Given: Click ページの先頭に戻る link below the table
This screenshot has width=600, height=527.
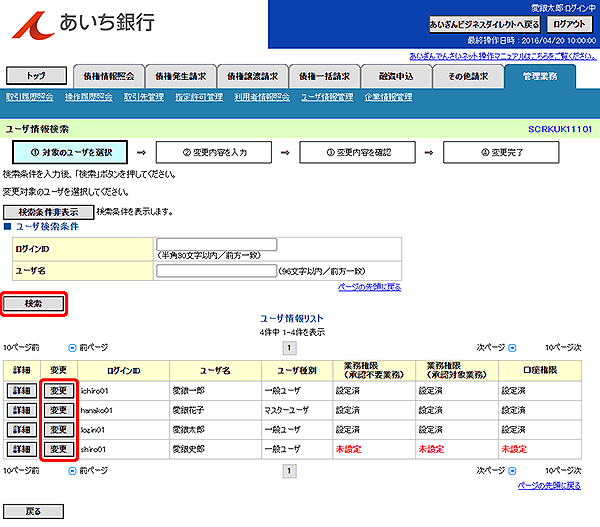Looking at the screenshot, I should [549, 486].
